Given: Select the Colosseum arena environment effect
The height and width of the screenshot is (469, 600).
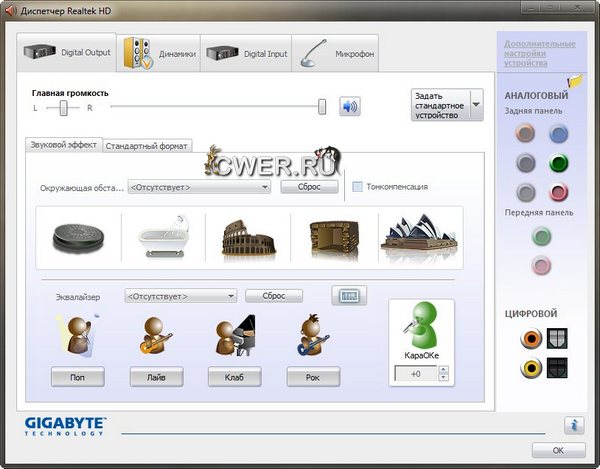Looking at the screenshot, I should 248,237.
